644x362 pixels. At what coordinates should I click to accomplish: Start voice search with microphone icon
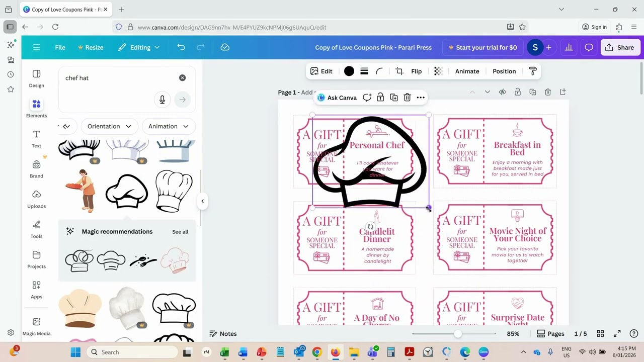click(162, 100)
